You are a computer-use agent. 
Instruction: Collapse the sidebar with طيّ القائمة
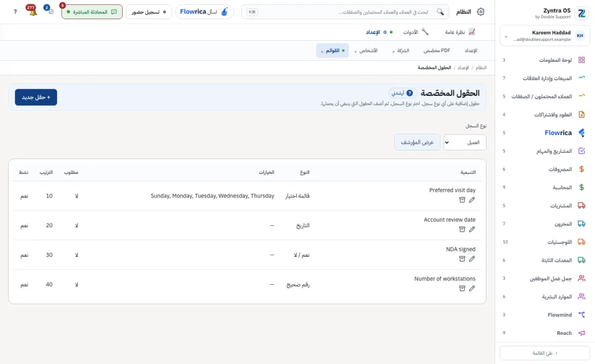point(545,353)
